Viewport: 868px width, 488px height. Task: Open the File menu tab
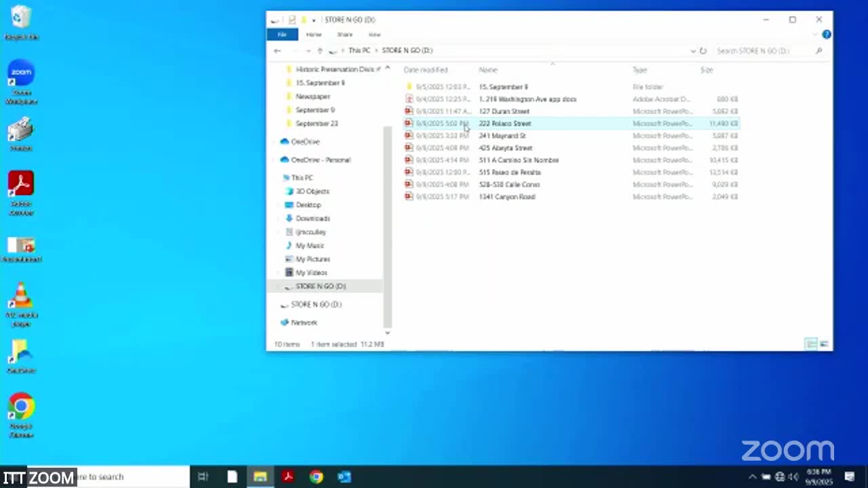click(282, 35)
